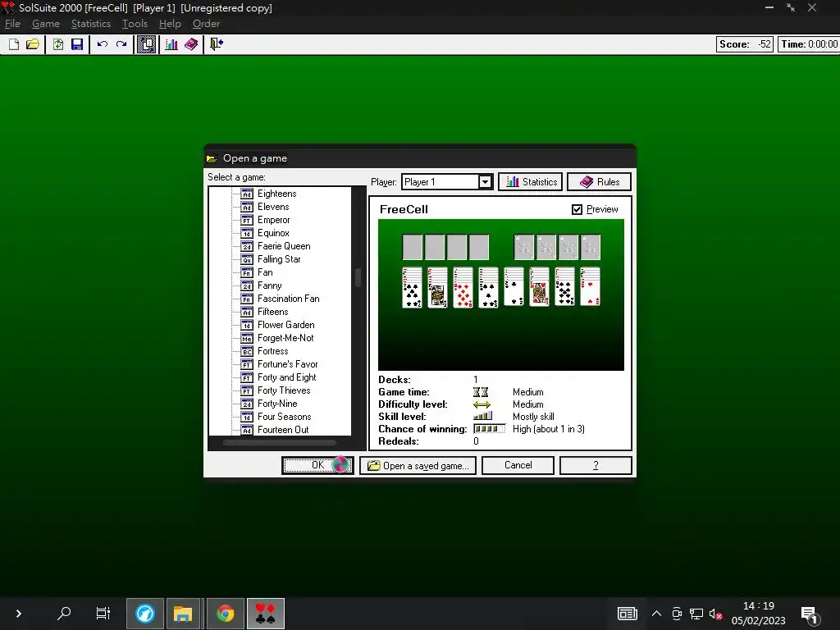Open the File menu

click(x=12, y=24)
